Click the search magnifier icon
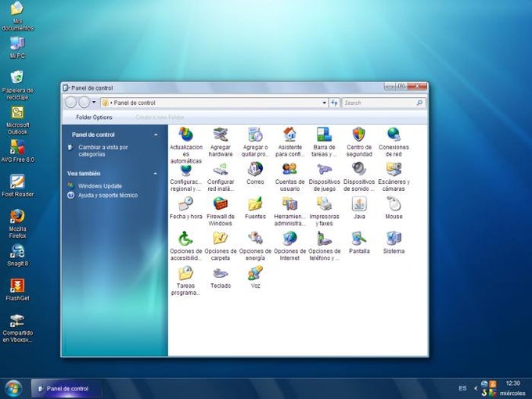The width and height of the screenshot is (532, 399). [x=419, y=102]
